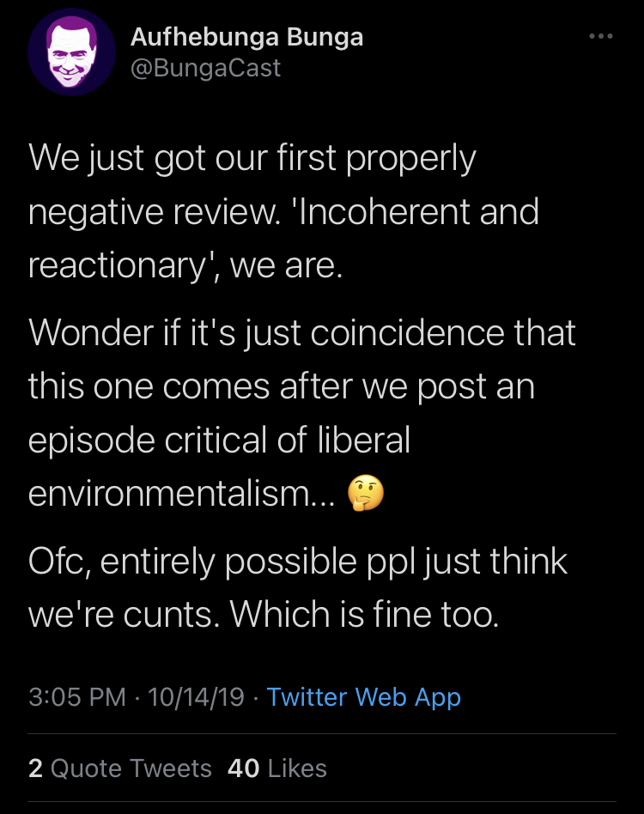644x814 pixels.
Task: Click the thinking face emoji
Action: pyautogui.click(x=365, y=494)
